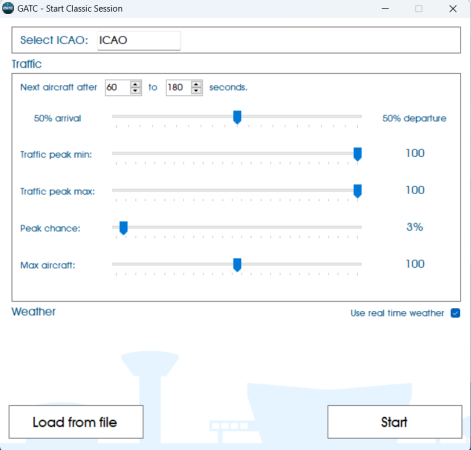Viewport: 471px width, 450px height.
Task: Click the arrival/departure ratio slider handle
Action: [237, 117]
